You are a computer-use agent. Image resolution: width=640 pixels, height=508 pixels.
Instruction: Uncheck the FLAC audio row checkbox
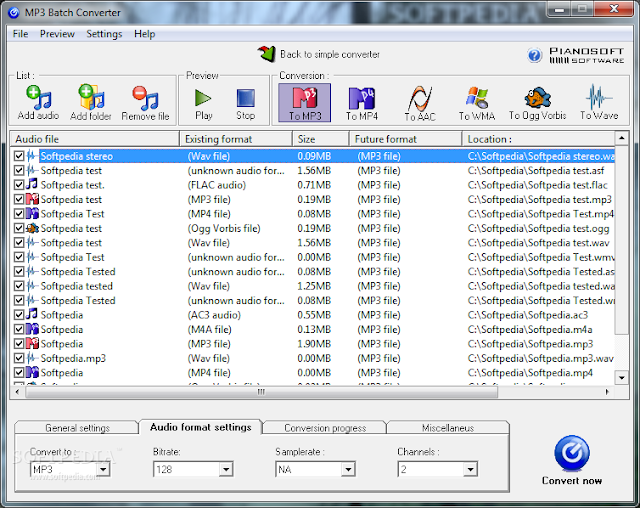[19, 185]
